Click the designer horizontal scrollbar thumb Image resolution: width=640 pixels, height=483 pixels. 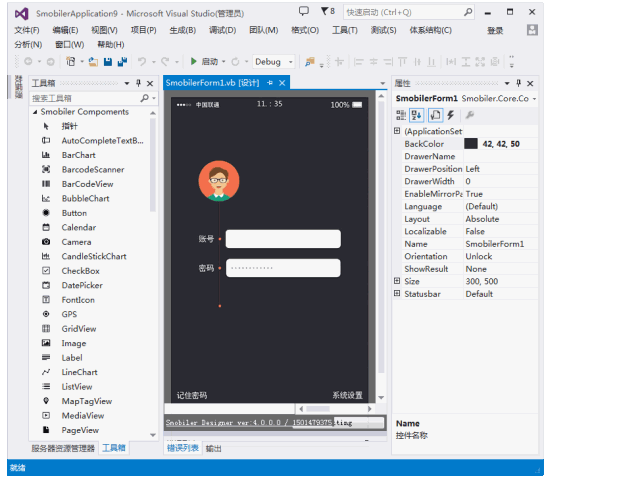(x=318, y=409)
